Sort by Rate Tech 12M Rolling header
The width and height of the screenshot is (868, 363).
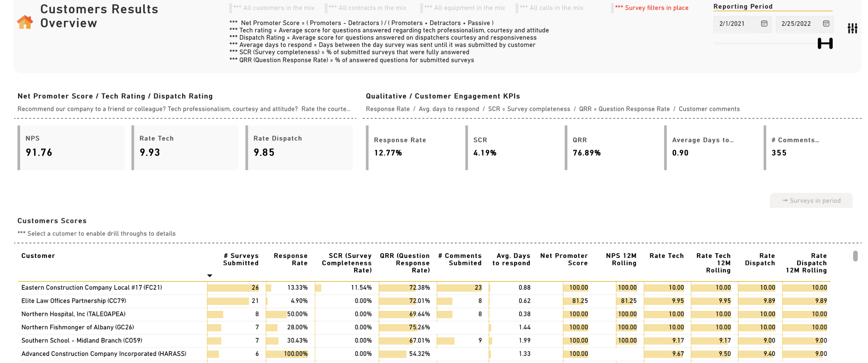[713, 263]
